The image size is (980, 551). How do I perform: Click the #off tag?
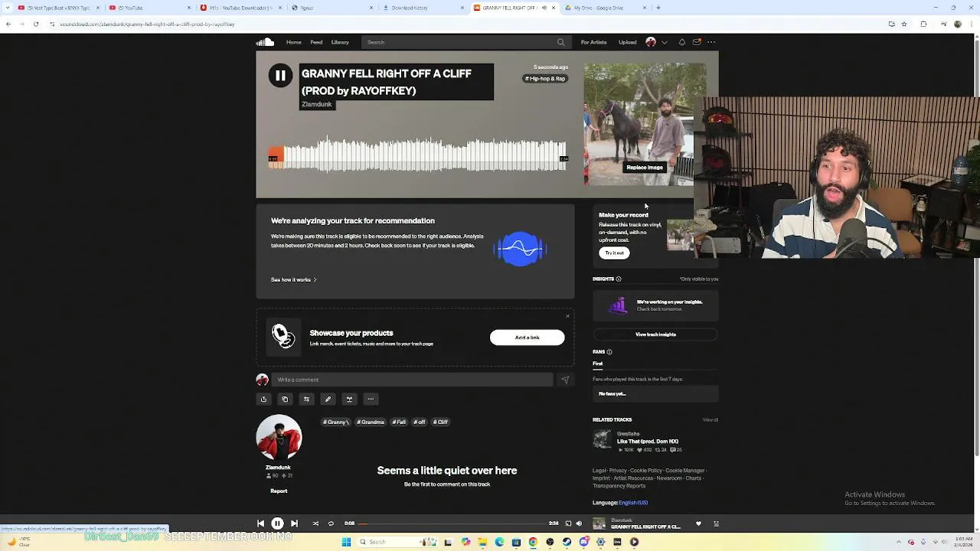pyautogui.click(x=420, y=422)
